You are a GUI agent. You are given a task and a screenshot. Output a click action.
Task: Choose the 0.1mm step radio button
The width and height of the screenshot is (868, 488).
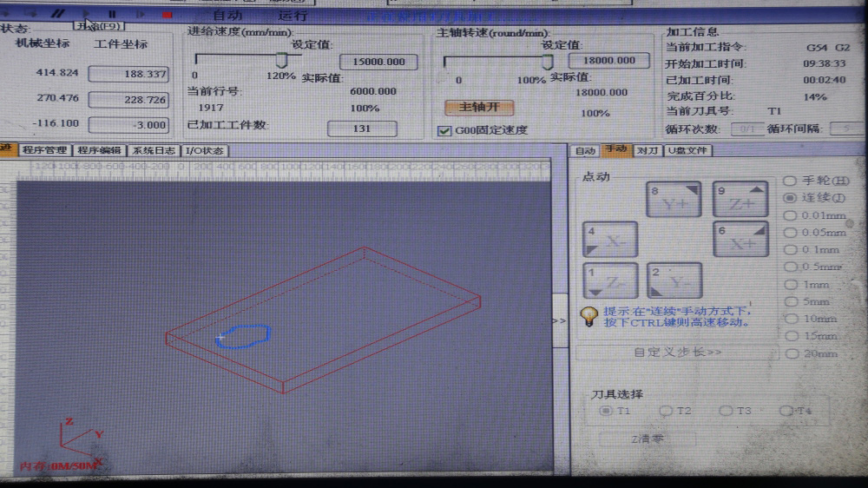791,250
